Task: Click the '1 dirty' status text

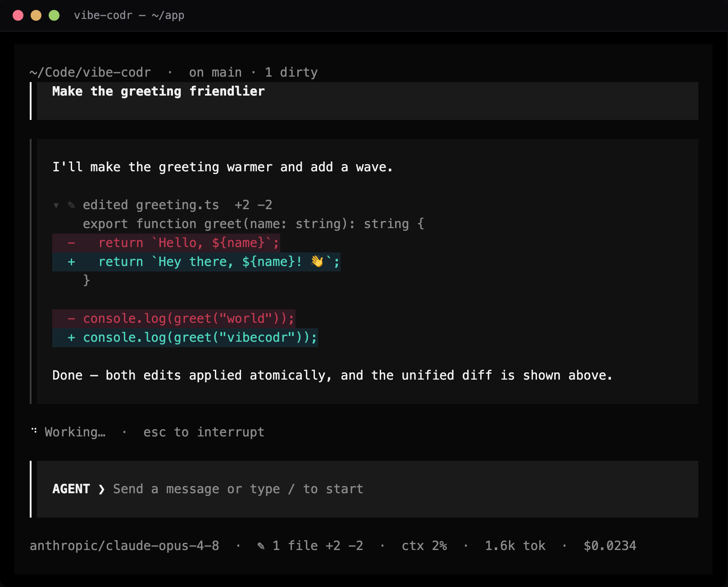Action: [291, 73]
